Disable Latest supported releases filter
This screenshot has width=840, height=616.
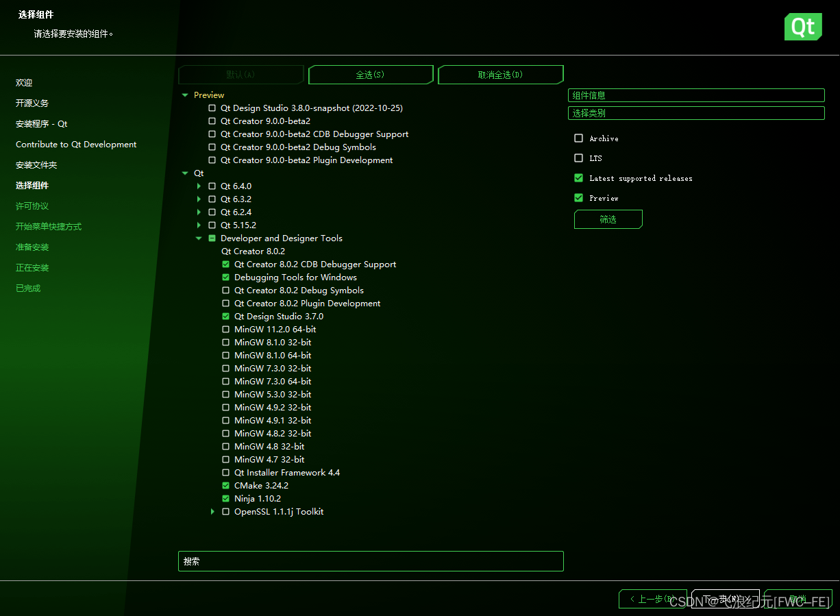pos(578,178)
